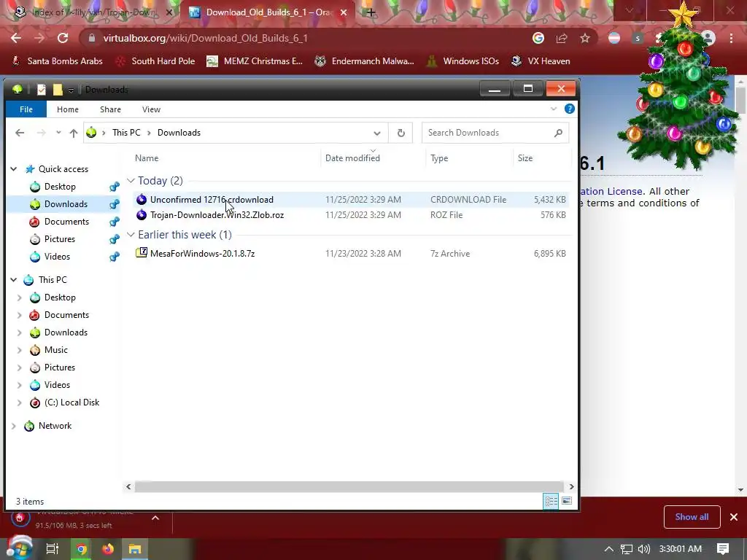Go back in Chrome browser history
Image resolution: width=747 pixels, height=560 pixels.
[x=16, y=38]
